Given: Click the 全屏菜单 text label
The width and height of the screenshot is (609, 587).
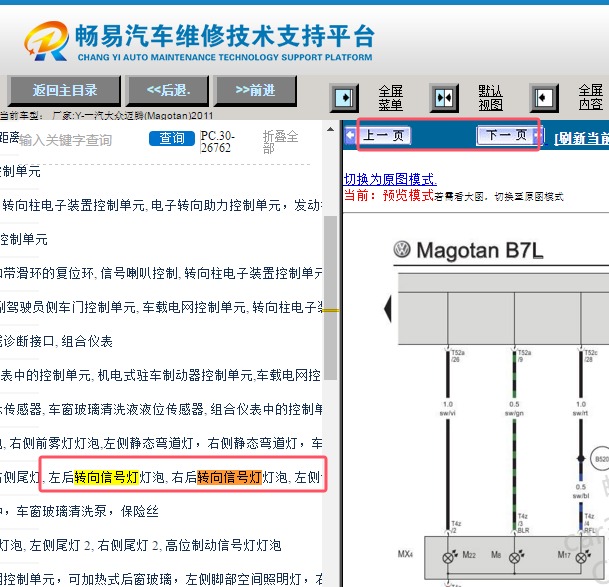Looking at the screenshot, I should [391, 98].
